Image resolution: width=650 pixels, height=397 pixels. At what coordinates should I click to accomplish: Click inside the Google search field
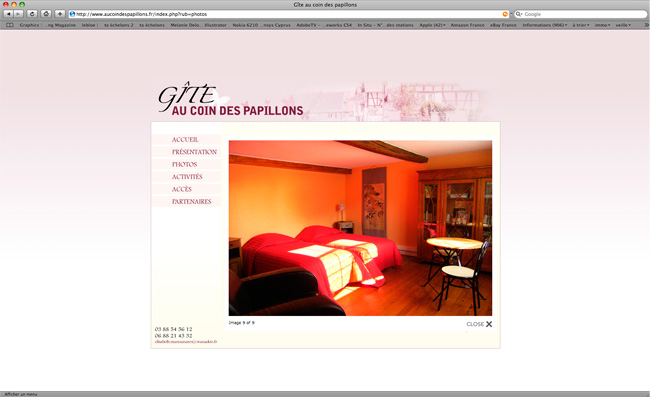pyautogui.click(x=580, y=14)
